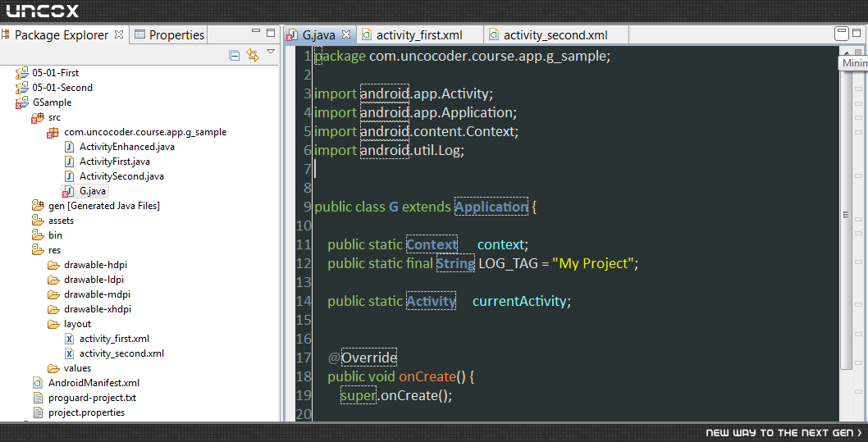This screenshot has height=442, width=868.
Task: Click the ActivityFirst.java file icon
Action: tap(69, 162)
